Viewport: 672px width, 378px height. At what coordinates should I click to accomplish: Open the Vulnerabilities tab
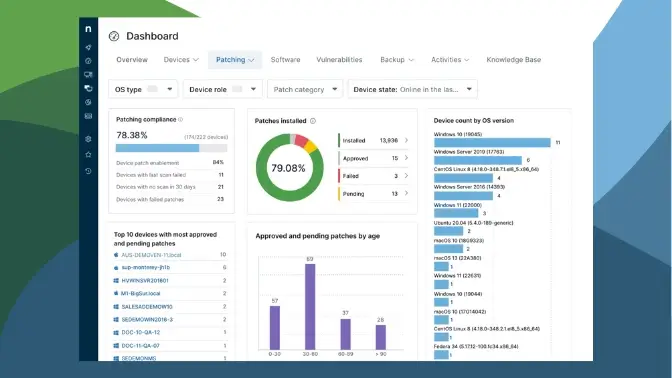(x=339, y=60)
